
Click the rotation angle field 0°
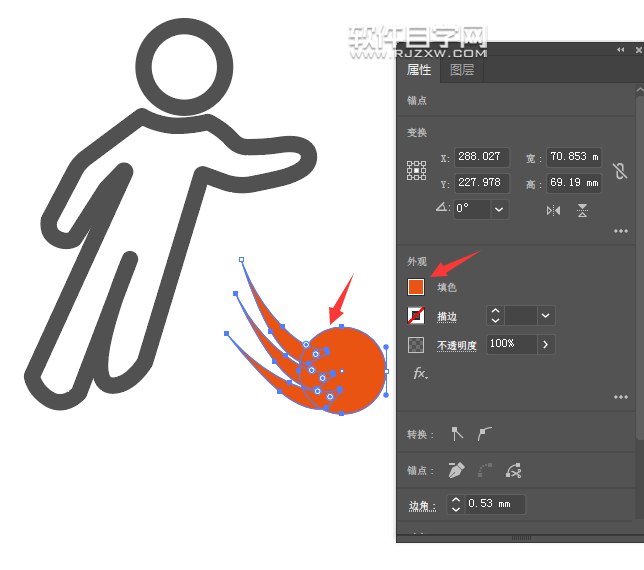(x=472, y=209)
